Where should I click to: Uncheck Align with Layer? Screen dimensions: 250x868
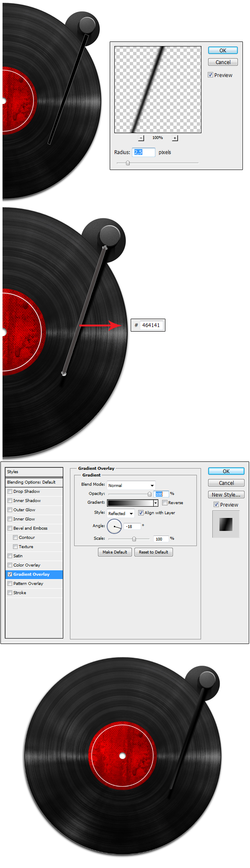pyautogui.click(x=141, y=513)
